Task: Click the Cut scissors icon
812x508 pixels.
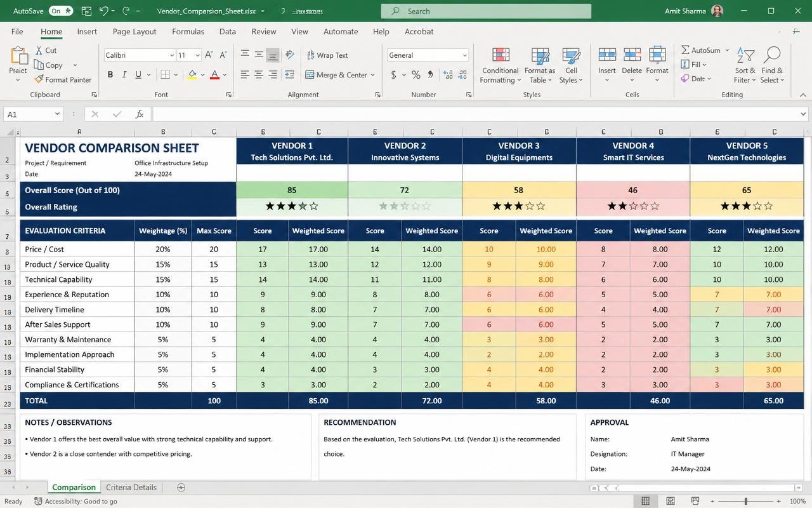Action: click(39, 50)
